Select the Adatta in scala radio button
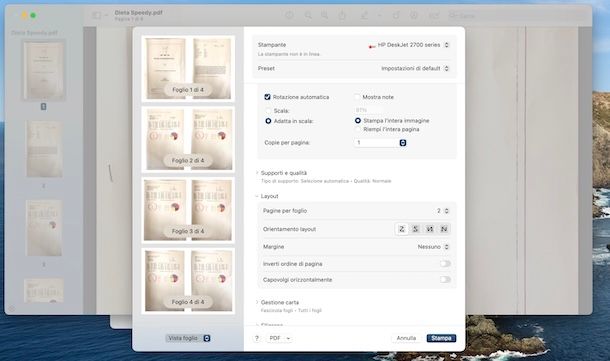 coord(268,121)
